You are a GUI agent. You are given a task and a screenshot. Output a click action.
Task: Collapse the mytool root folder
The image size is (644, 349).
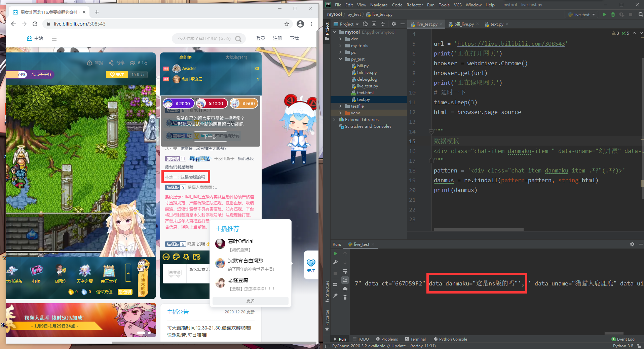335,32
